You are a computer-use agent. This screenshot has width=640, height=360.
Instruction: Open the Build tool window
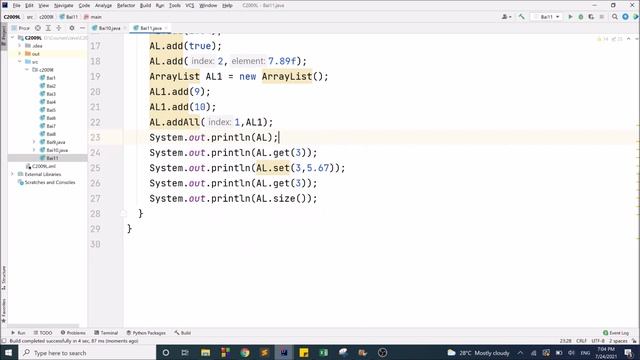coord(182,333)
